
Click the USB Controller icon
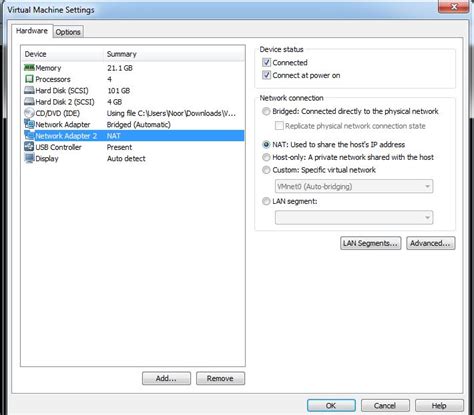pos(29,147)
